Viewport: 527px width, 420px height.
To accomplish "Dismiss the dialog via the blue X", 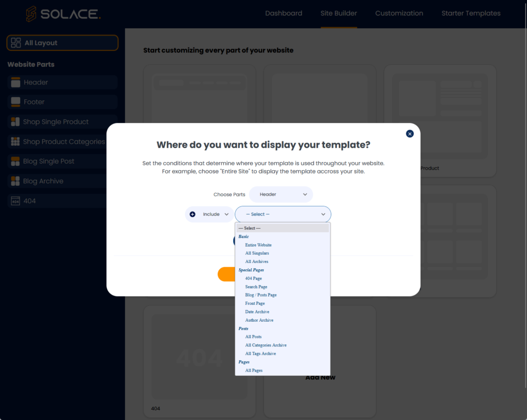I will coord(410,133).
